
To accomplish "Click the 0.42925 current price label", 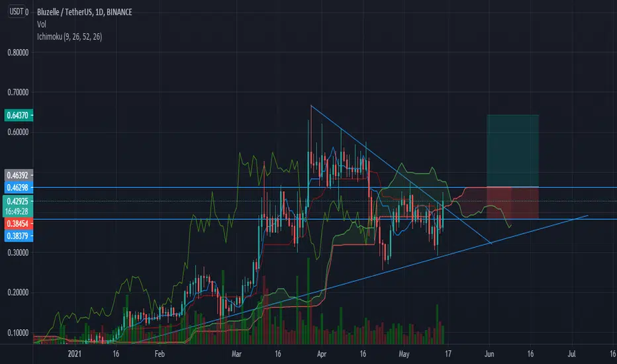I will [19, 201].
